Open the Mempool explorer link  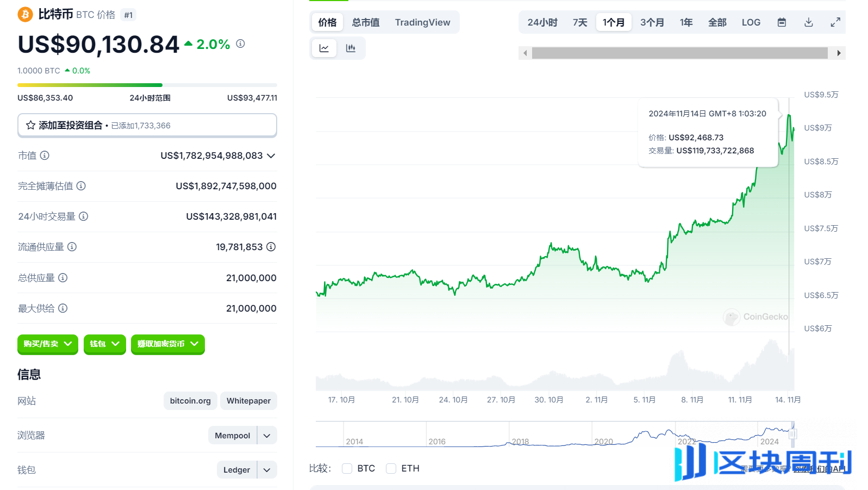[x=233, y=436]
